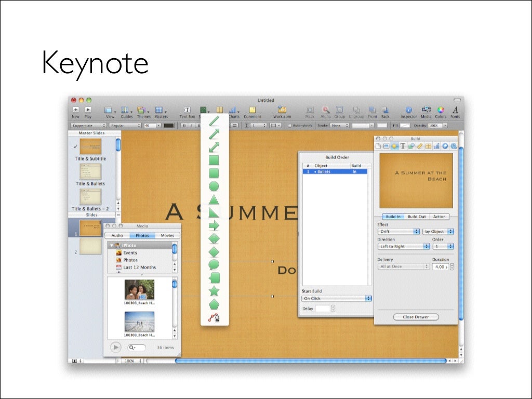The height and width of the screenshot is (399, 532).
Task: Open the Colors picker in toolbar
Action: click(441, 110)
